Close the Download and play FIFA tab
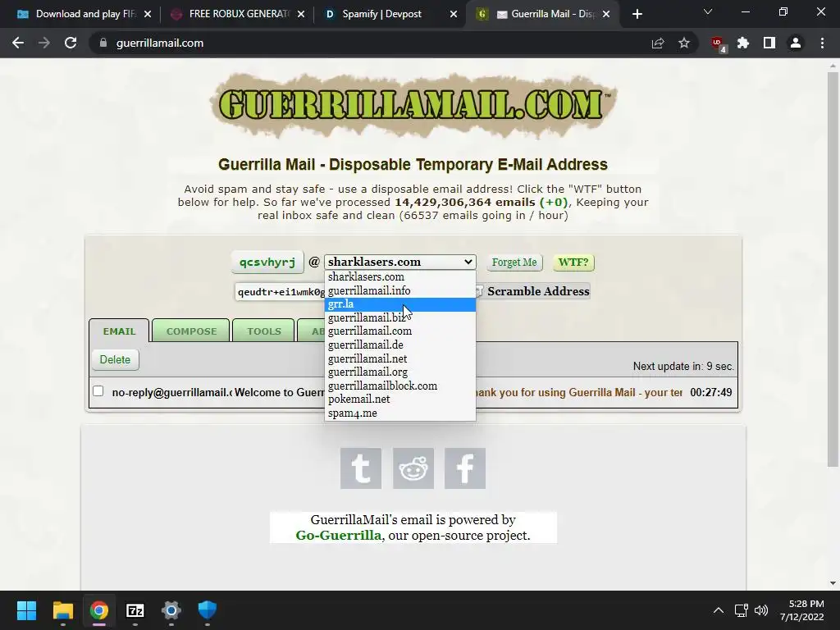This screenshot has height=630, width=840. pyautogui.click(x=148, y=14)
